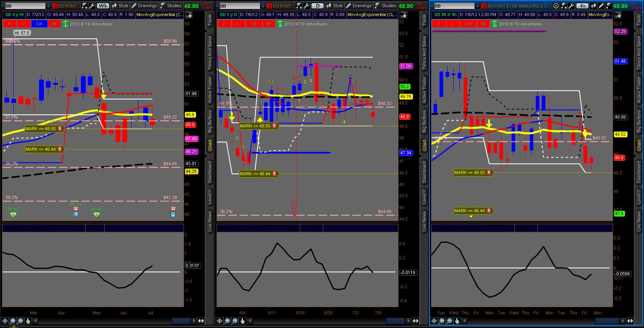This screenshot has height=328, width=644.
Task: Remove MARK <= 48.50 alert in weekly chart
Action: [x=60, y=129]
